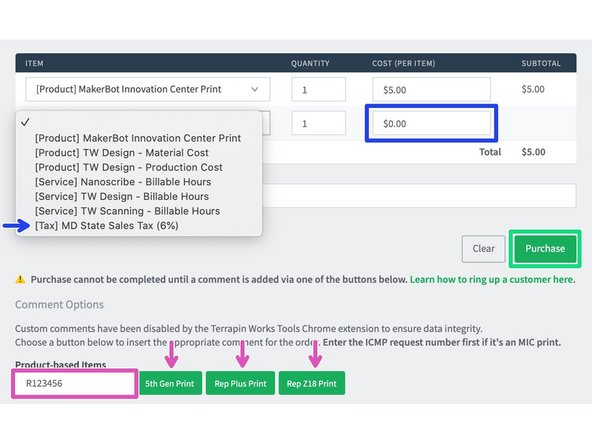Choose [Product] TW Design - Material Cost
This screenshot has height=444, width=592.
[x=122, y=153]
